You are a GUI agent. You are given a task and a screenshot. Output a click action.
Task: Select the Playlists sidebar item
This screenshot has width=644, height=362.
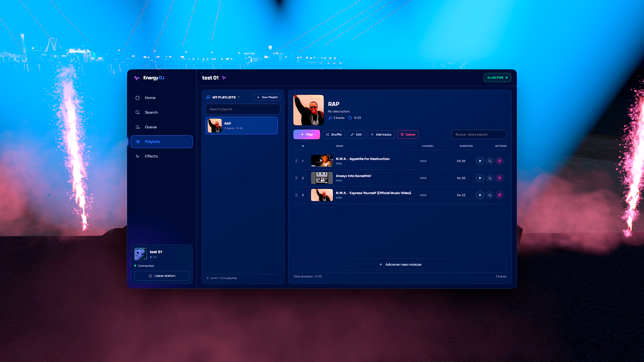162,141
